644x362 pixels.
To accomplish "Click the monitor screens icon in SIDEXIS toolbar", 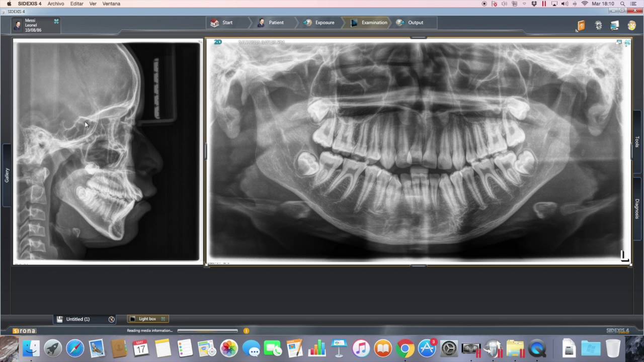I will point(615,26).
